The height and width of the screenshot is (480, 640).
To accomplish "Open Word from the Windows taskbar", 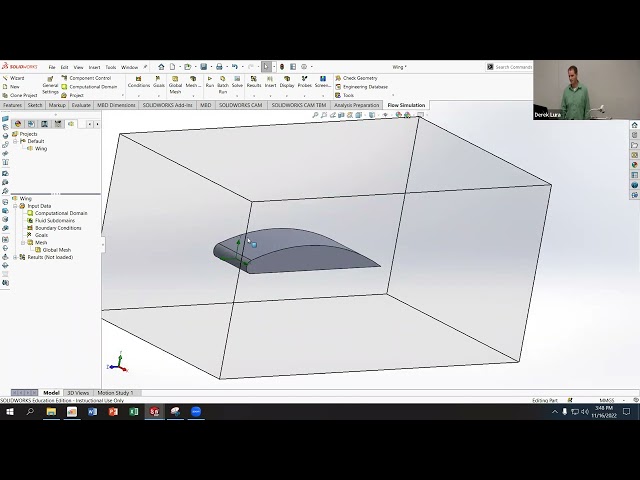I will pyautogui.click(x=92, y=412).
